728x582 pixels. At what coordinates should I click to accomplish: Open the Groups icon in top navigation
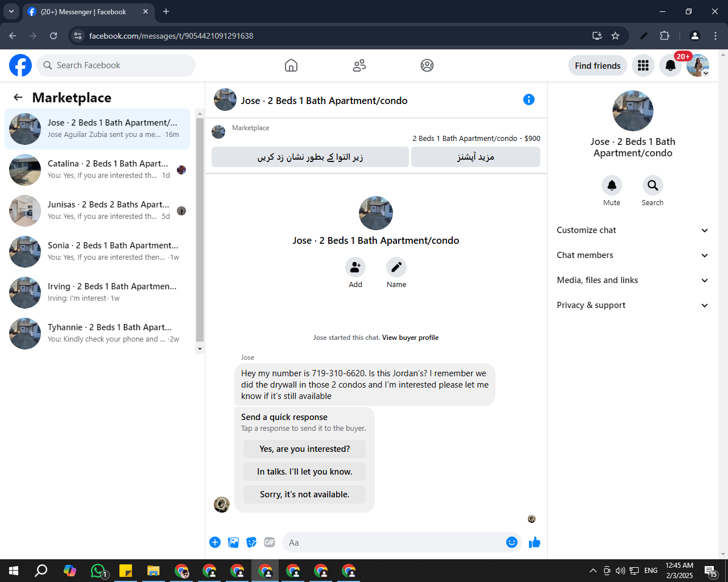(427, 65)
